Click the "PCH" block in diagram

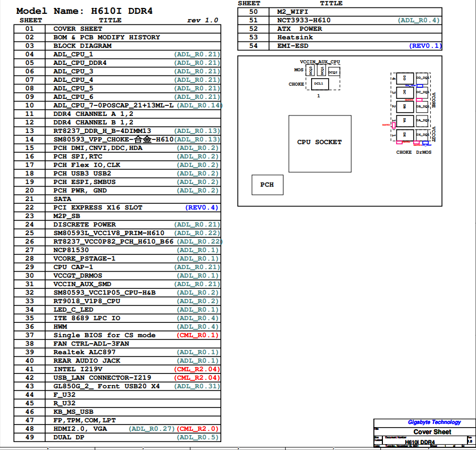268,185
